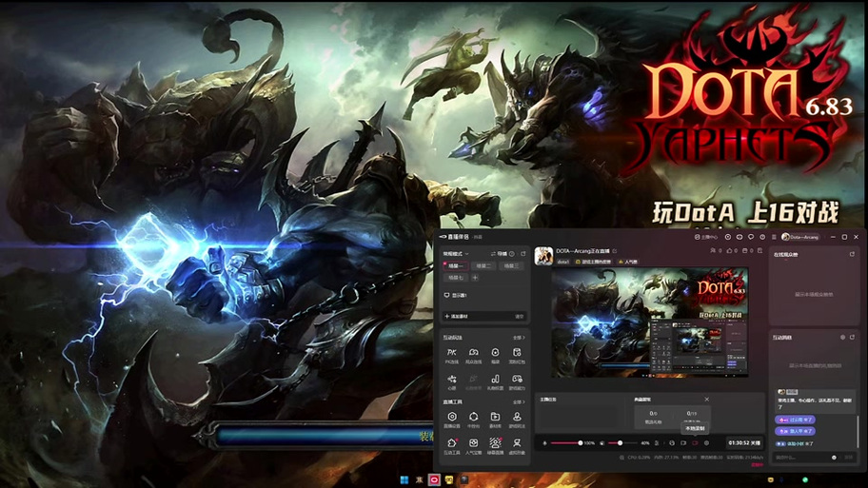The image size is (868, 488).
Task: Mute the speaker icon in control bar
Action: coord(602,442)
